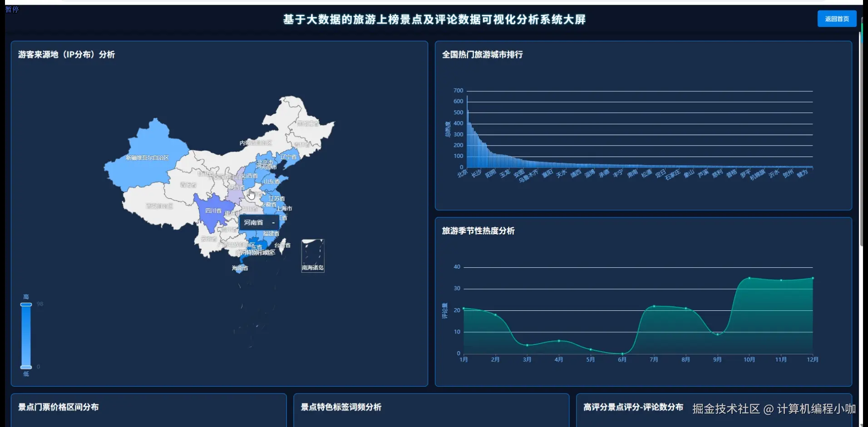This screenshot has height=427, width=868.
Task: Click the blue gradient bar of the map legend
Action: pyautogui.click(x=26, y=336)
